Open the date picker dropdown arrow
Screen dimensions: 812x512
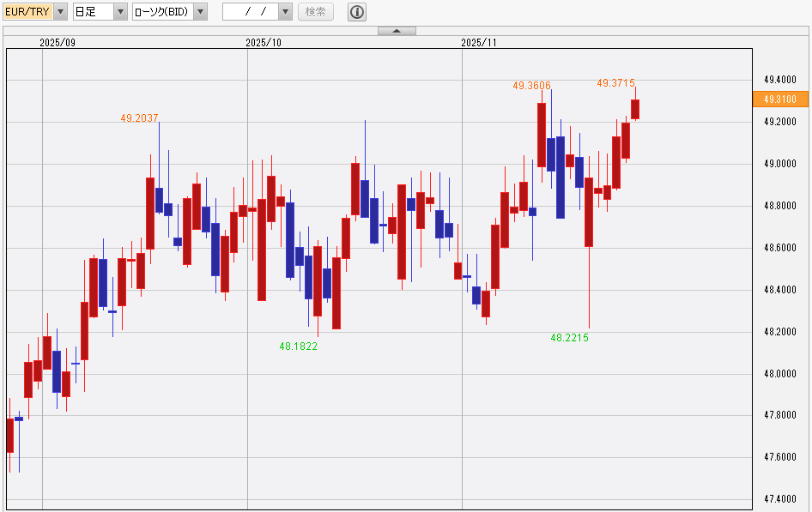click(285, 11)
